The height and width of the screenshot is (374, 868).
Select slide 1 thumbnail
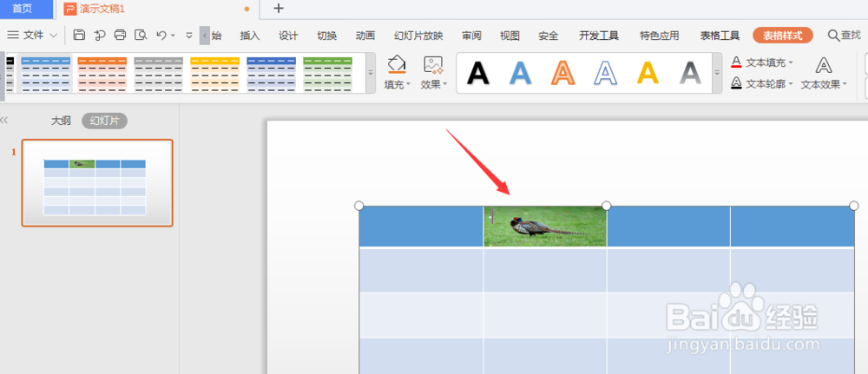(x=97, y=183)
